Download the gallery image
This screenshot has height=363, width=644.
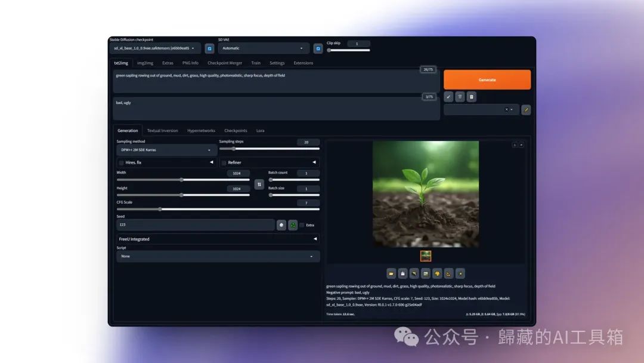click(x=515, y=145)
